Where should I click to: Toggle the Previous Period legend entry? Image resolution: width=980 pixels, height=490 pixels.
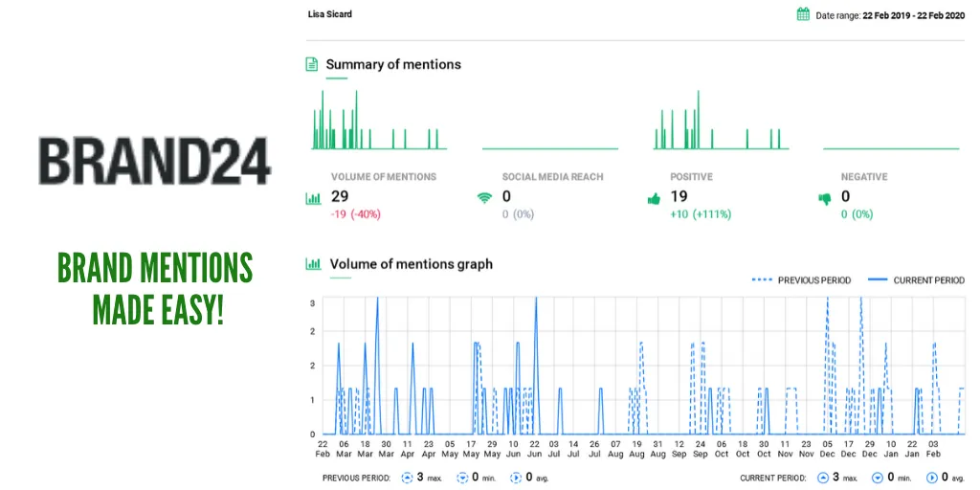pos(801,280)
